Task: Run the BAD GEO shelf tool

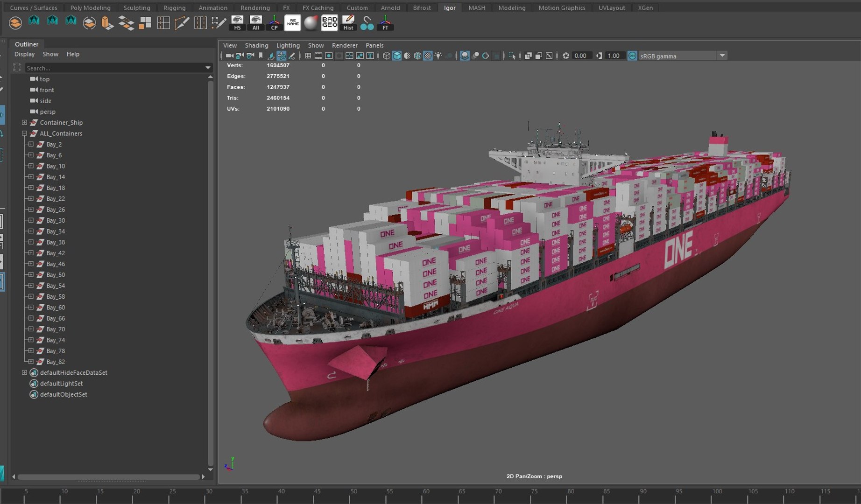Action: (x=329, y=22)
